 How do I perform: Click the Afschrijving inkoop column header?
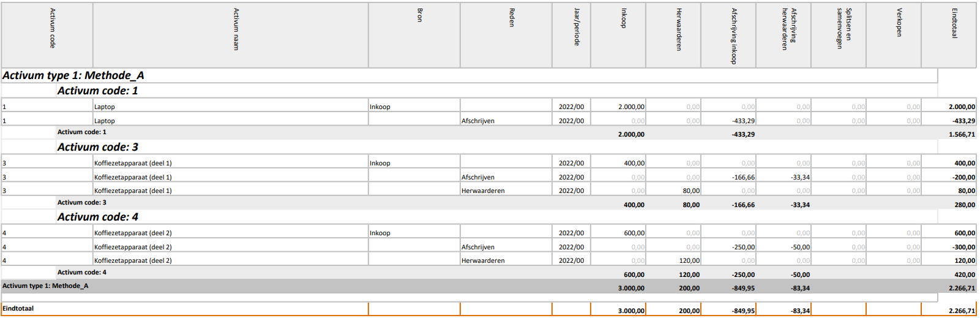tap(734, 36)
